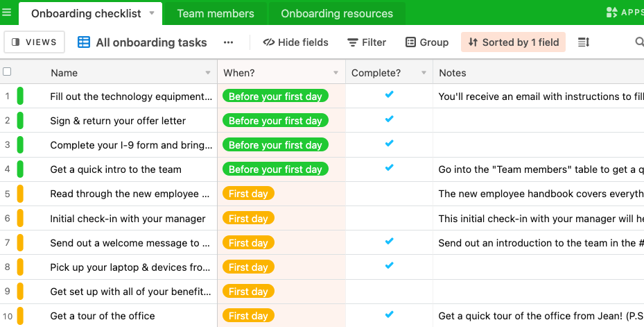Screen dimensions: 644x327
Task: Switch to the Onboarding resources tab
Action: coord(337,14)
